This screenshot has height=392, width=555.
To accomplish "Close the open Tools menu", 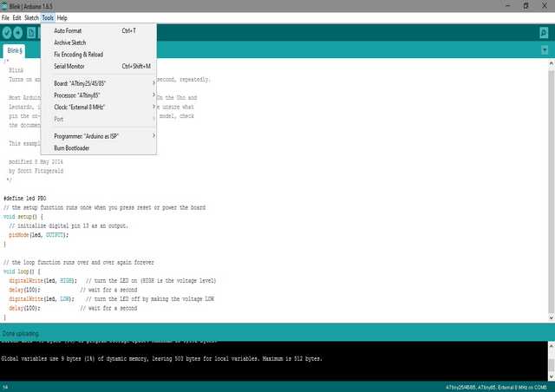I will pyautogui.click(x=48, y=17).
